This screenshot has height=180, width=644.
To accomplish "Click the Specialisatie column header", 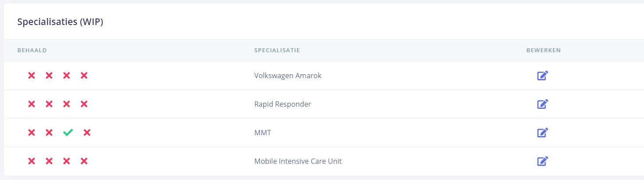I will [x=277, y=50].
